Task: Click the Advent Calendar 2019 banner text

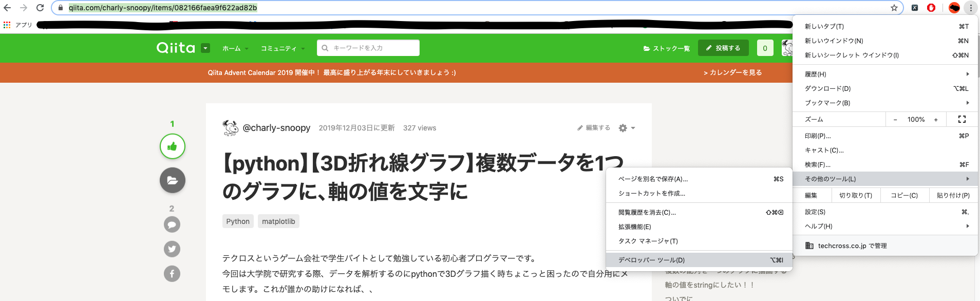Action: [x=332, y=72]
